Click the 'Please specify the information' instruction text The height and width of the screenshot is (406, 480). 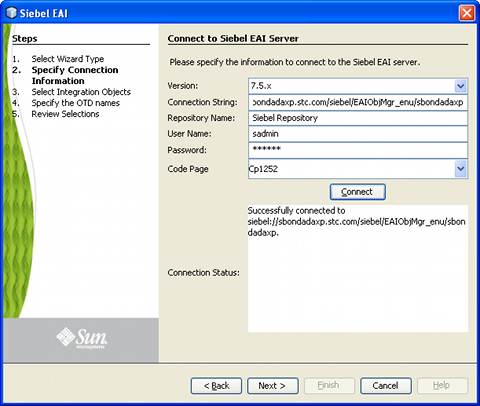click(x=295, y=62)
